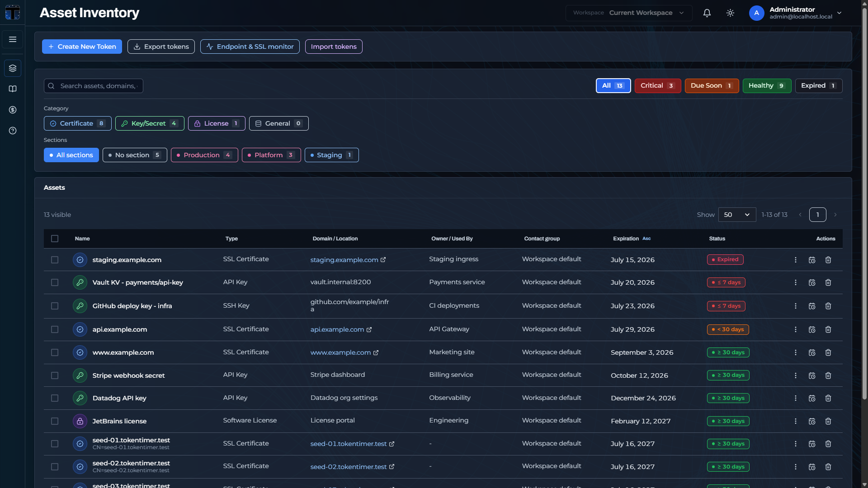Click the Administrator avatar circle

pos(756,13)
